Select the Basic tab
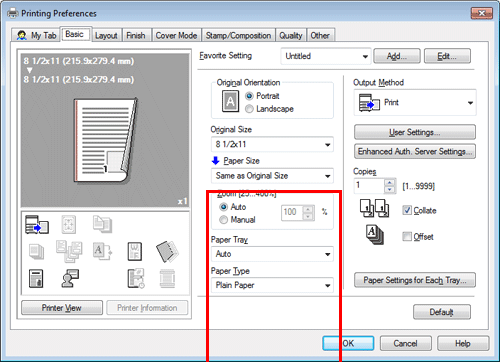The image size is (500, 362). coord(76,34)
